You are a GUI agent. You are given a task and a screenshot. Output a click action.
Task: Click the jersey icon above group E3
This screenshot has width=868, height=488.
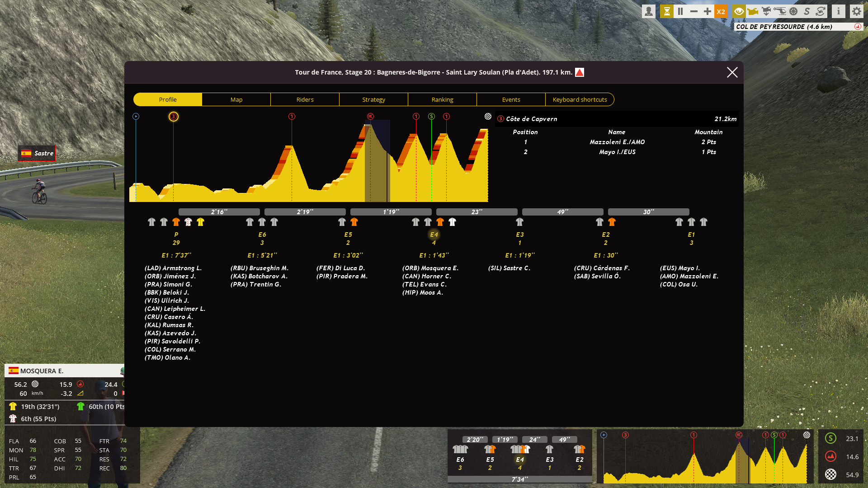pos(520,222)
